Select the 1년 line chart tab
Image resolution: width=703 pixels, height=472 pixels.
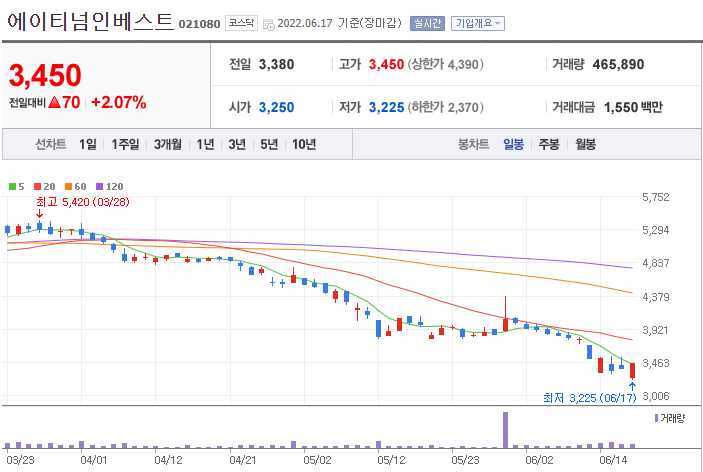[205, 144]
